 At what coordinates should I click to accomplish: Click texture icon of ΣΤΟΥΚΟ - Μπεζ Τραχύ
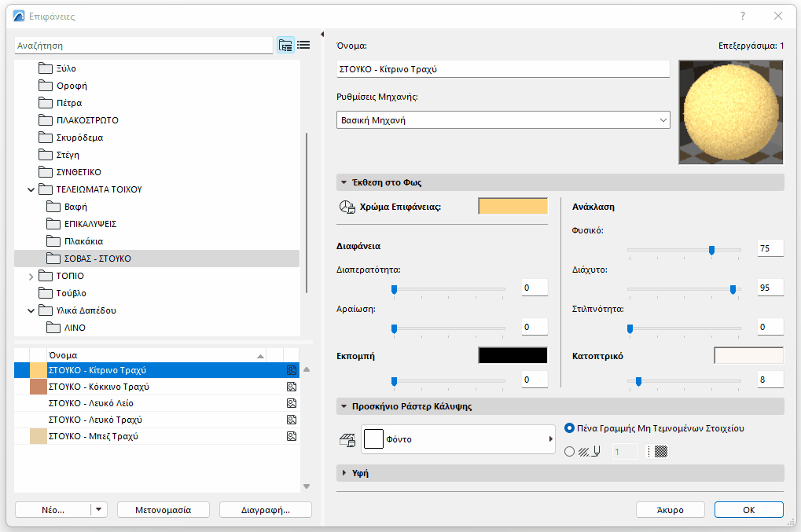[291, 436]
